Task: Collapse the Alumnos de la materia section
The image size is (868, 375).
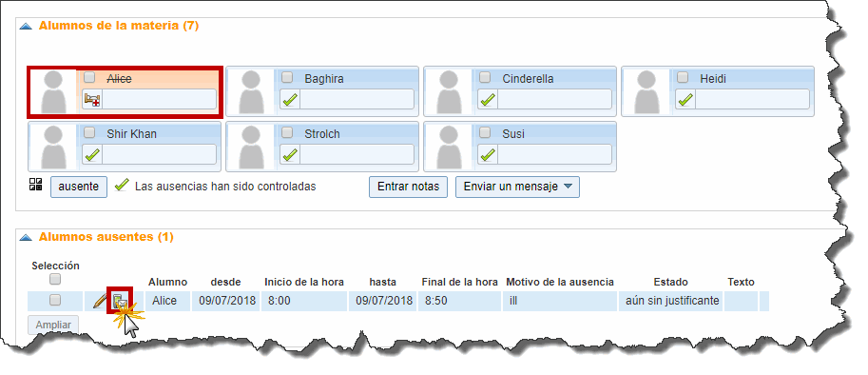Action: [26, 26]
